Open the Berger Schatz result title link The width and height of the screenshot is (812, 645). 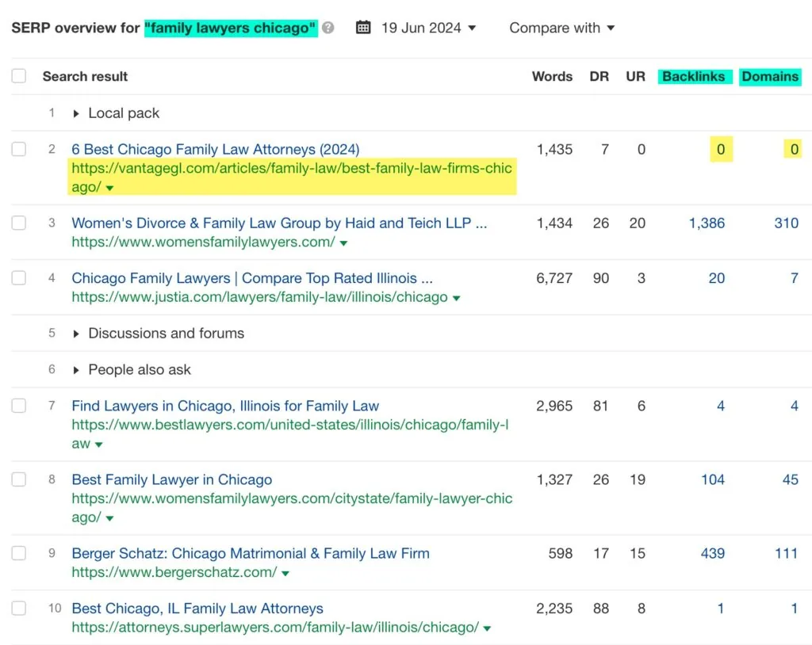(x=250, y=553)
